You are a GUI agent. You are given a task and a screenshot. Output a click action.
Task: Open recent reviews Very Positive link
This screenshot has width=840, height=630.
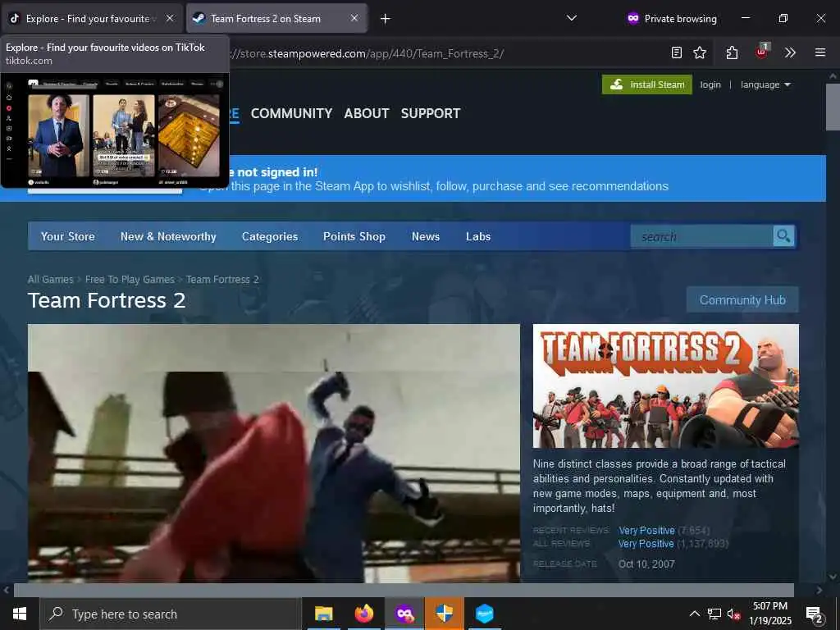point(646,531)
